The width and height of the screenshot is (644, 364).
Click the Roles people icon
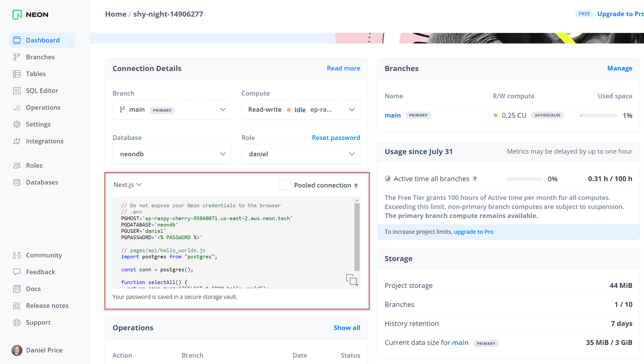[x=17, y=165]
